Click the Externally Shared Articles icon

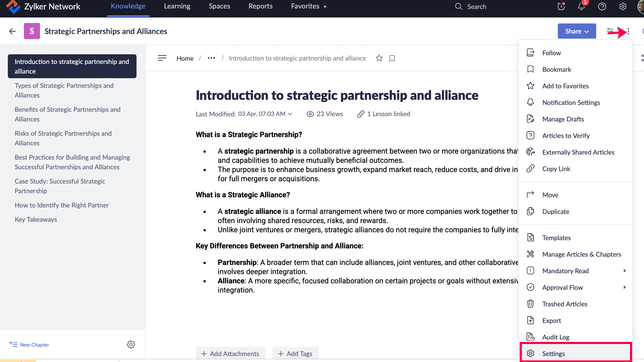[530, 152]
